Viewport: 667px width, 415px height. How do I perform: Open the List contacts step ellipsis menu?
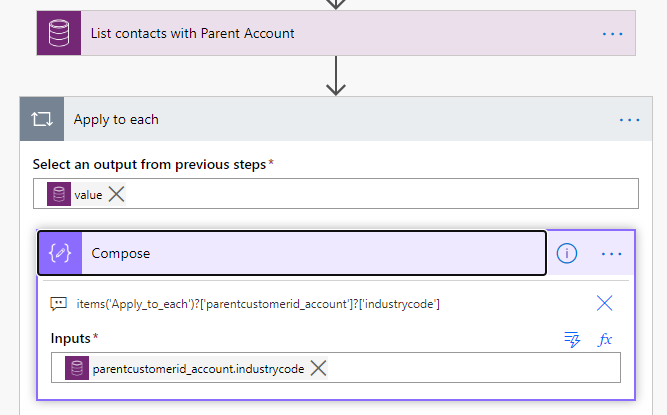(612, 34)
